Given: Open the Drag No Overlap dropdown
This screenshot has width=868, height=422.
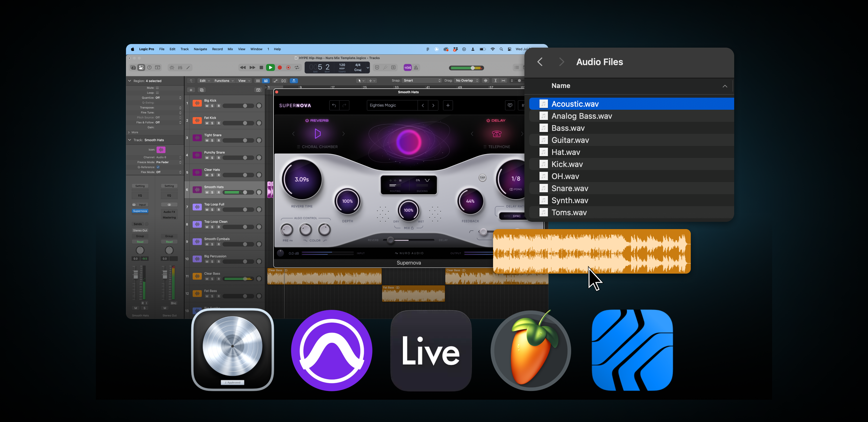Looking at the screenshot, I should pyautogui.click(x=467, y=80).
